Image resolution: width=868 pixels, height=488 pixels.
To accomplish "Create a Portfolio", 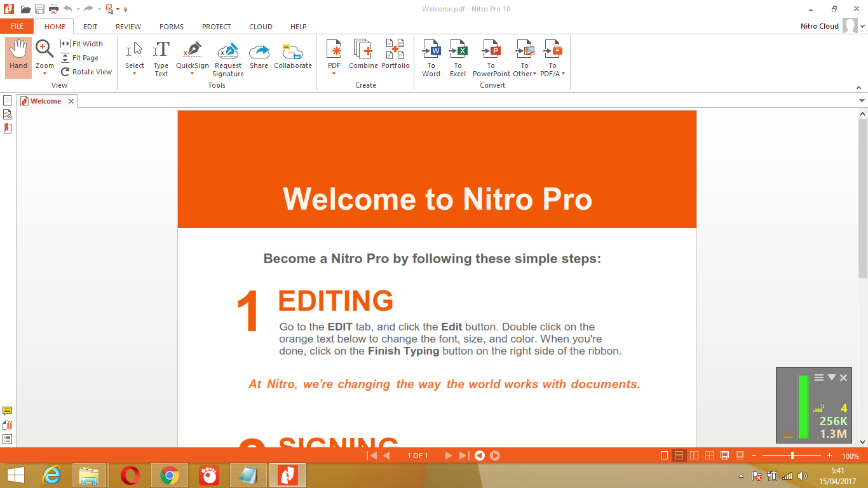I will click(395, 55).
